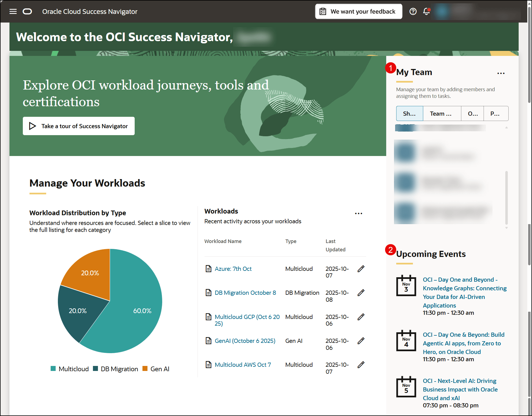The height and width of the screenshot is (416, 532).
Task: Click the document icon beside GenAI (October 6 2025)
Action: click(208, 341)
